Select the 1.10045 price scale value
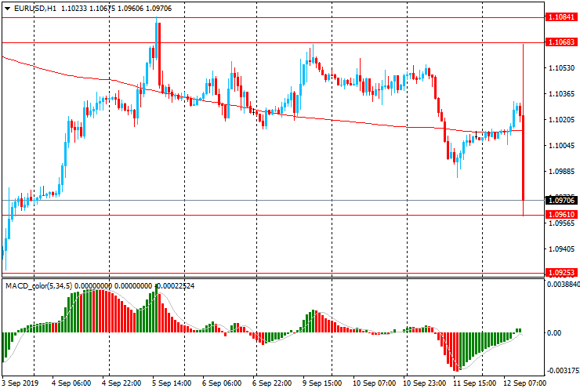Image resolution: width=580 pixels, height=392 pixels. coord(562,146)
